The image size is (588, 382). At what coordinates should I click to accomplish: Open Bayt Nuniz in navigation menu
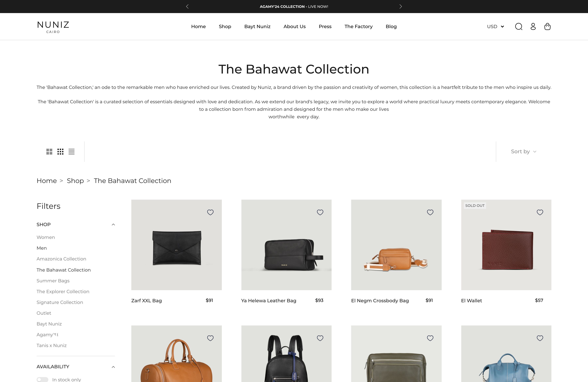[x=257, y=26]
